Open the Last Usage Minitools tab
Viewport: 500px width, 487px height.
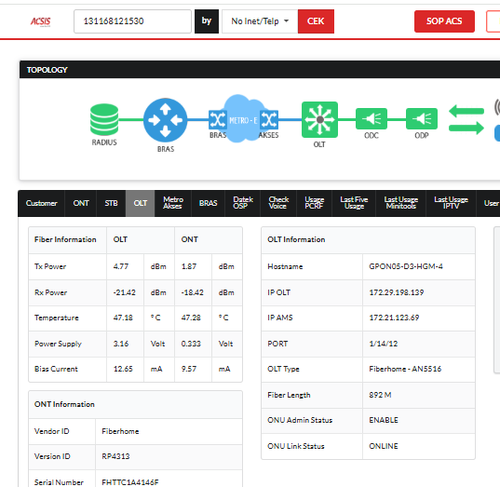tap(401, 203)
